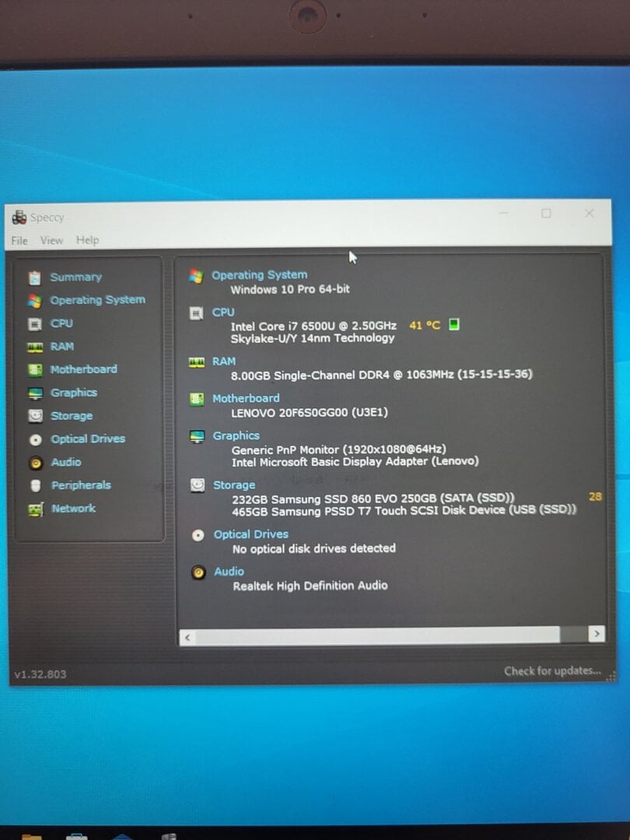Go to CPU section in sidebar
The image size is (630, 840).
point(61,323)
